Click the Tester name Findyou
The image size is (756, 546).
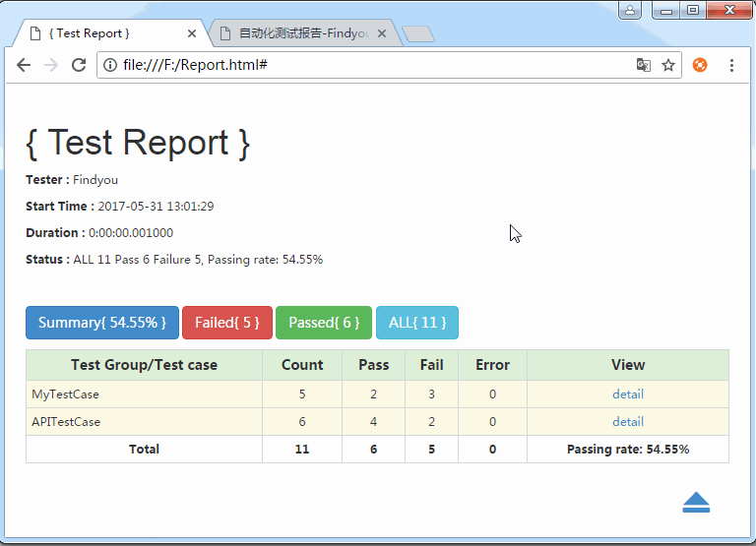(x=95, y=180)
